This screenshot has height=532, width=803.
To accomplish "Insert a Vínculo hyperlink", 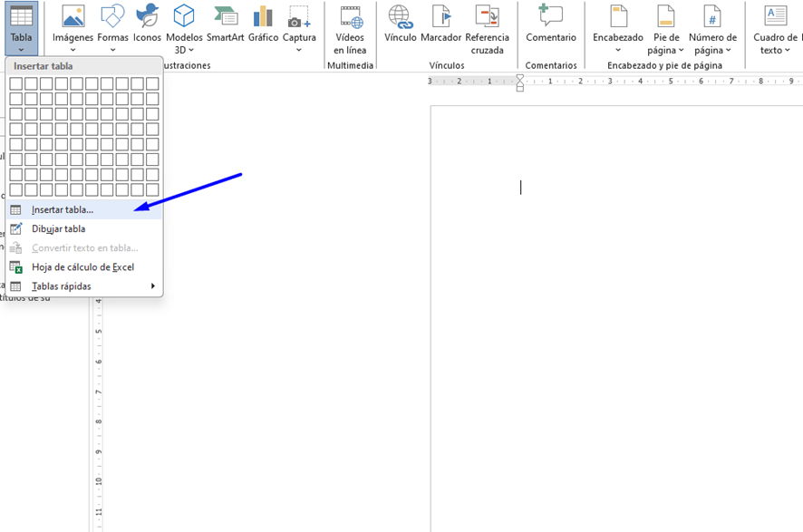I will pos(400,24).
